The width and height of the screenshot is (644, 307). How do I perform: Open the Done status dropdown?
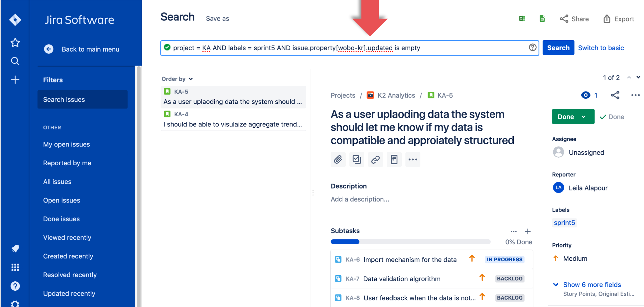click(x=573, y=117)
